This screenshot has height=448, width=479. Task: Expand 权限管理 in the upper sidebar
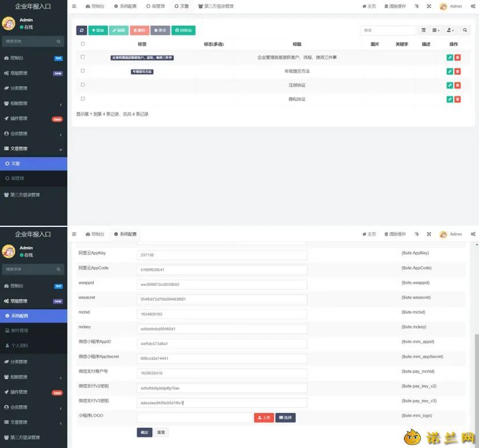coord(34,103)
